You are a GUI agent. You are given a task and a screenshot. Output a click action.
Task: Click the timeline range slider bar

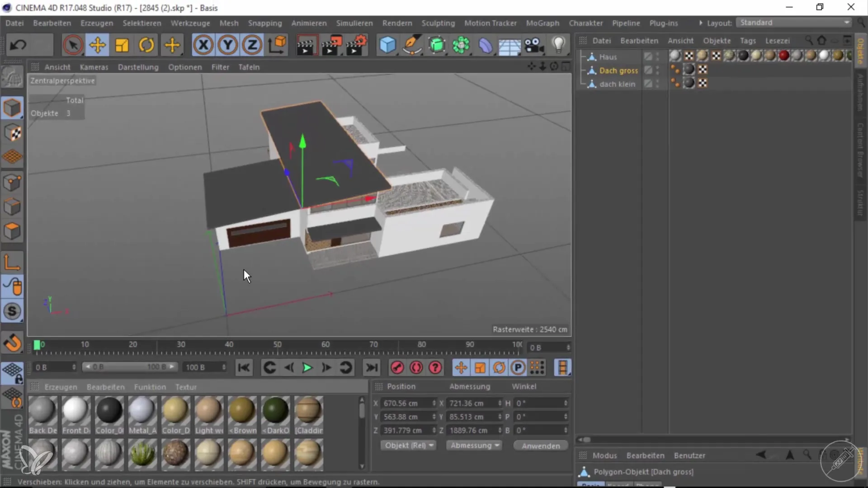[130, 367]
